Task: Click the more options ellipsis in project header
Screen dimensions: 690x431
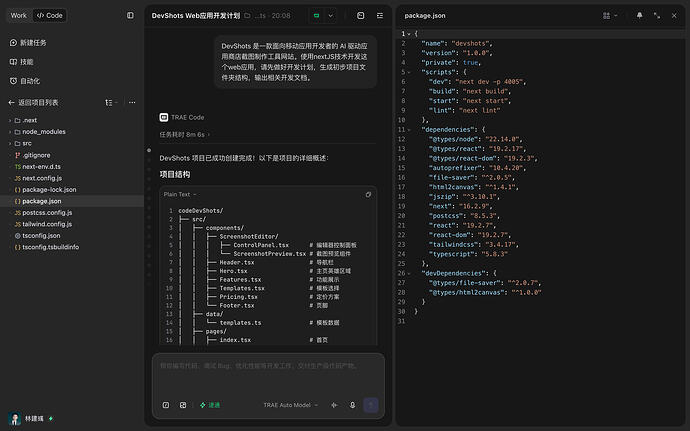Action: 132,103
